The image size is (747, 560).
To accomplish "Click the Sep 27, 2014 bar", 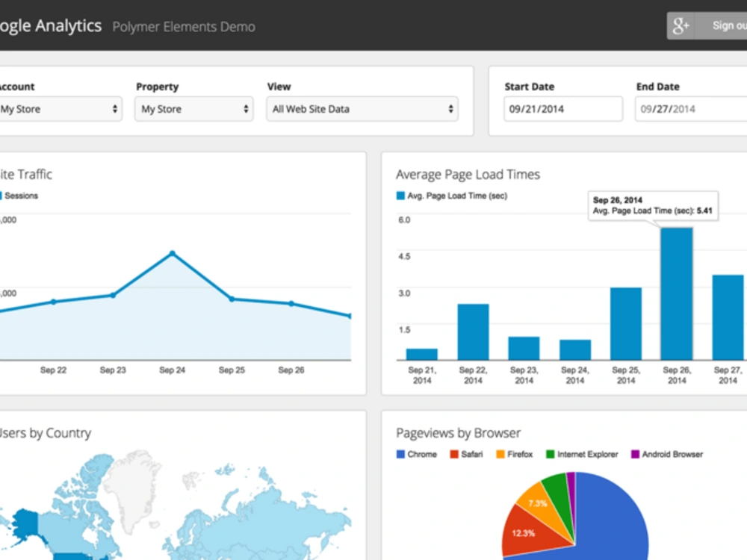I will [728, 317].
